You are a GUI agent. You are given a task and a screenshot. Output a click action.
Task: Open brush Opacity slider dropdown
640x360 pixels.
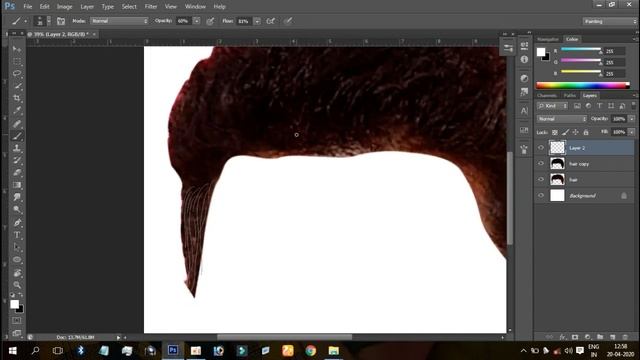[x=196, y=21]
